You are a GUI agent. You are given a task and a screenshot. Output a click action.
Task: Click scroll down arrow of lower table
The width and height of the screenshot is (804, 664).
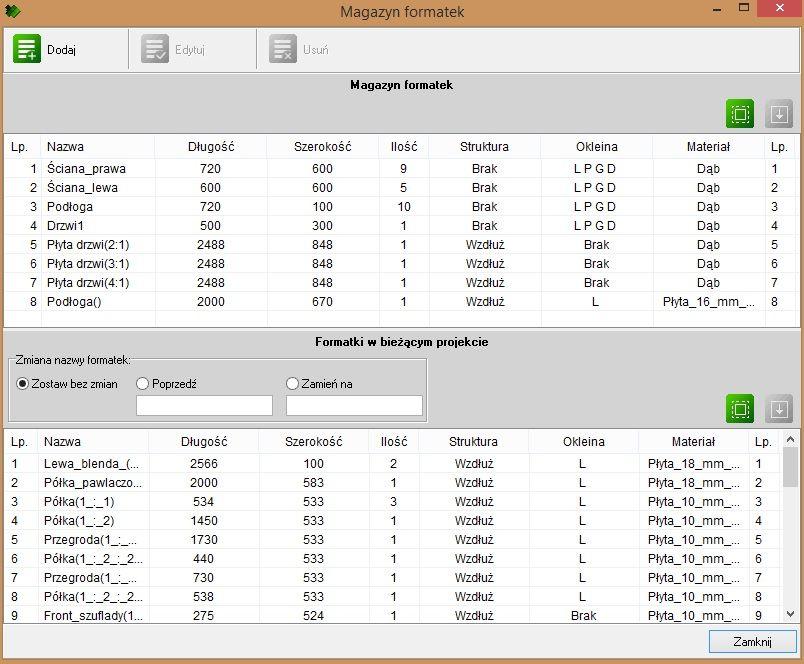[x=791, y=614]
